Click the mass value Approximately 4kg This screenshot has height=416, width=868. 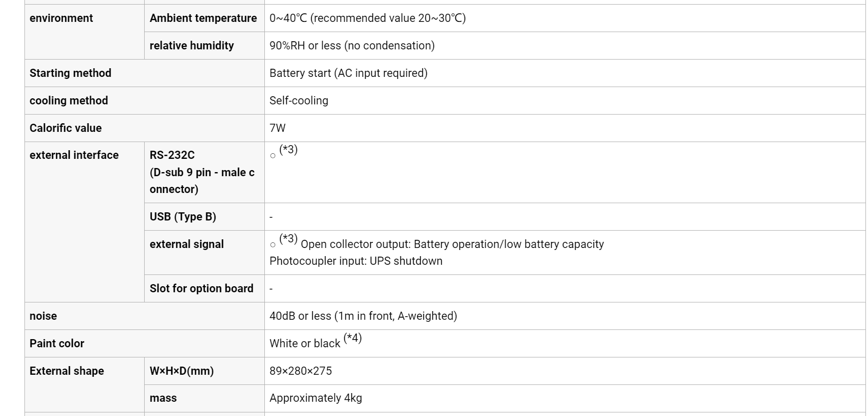[316, 398]
